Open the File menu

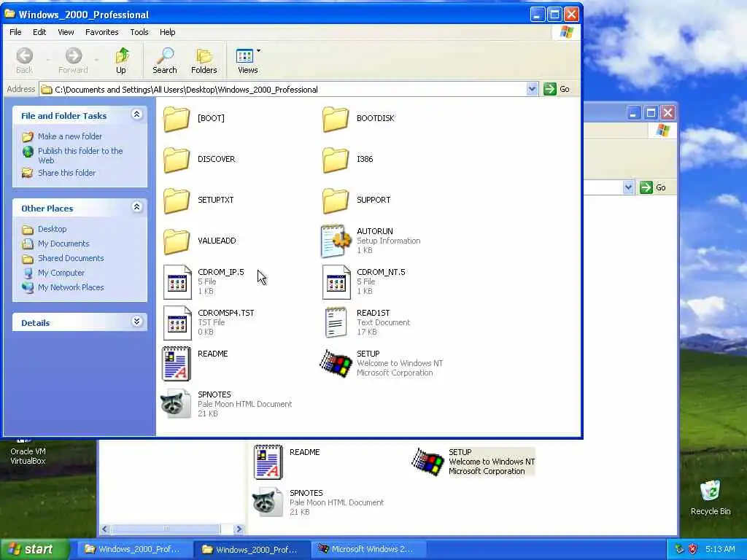tap(16, 32)
